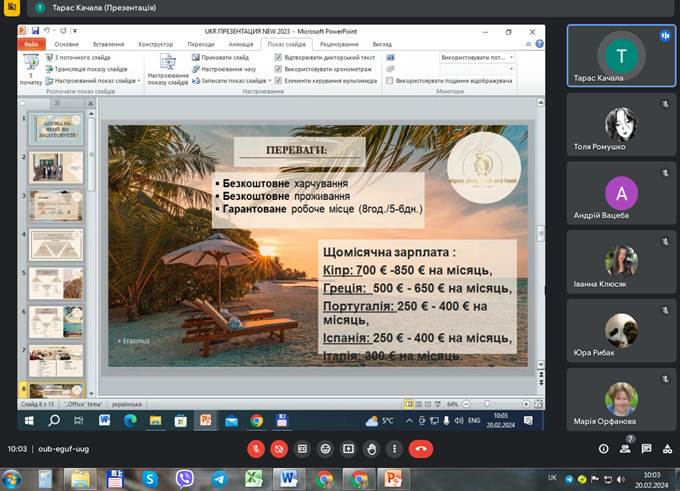Viewport: 680px width, 491px height.
Task: Switch to Анімація ribbon tab
Action: click(x=241, y=44)
